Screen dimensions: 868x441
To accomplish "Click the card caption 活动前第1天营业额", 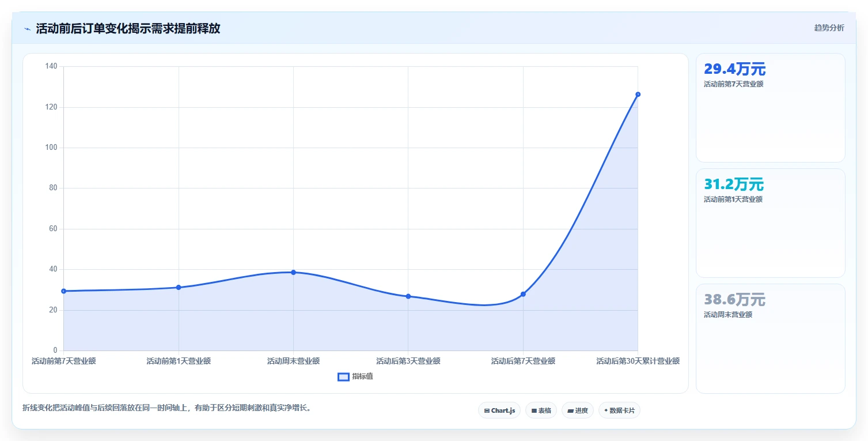I will [x=733, y=199].
